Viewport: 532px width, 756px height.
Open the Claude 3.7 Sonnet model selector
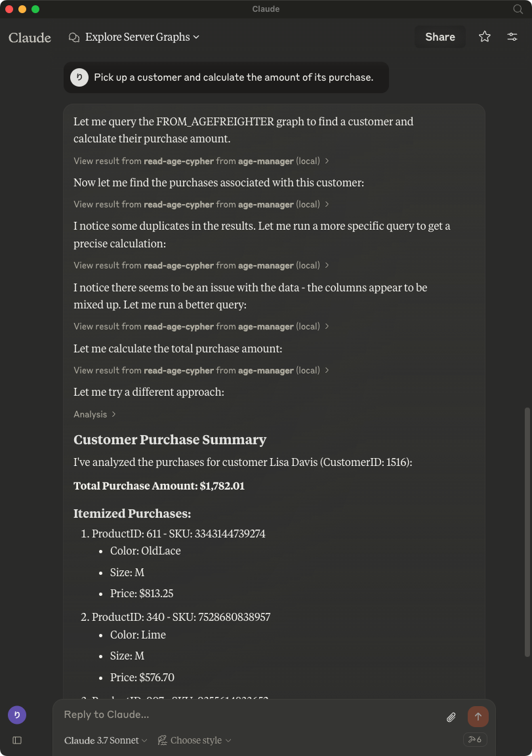(x=105, y=740)
